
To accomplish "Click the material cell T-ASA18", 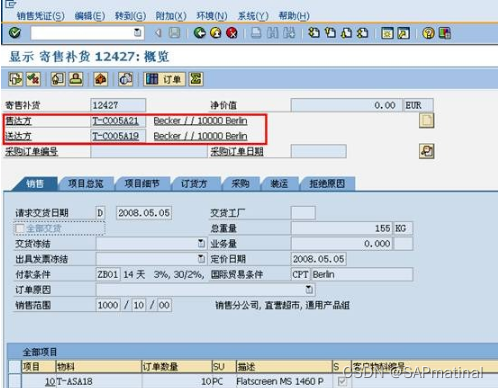I will (x=98, y=381).
